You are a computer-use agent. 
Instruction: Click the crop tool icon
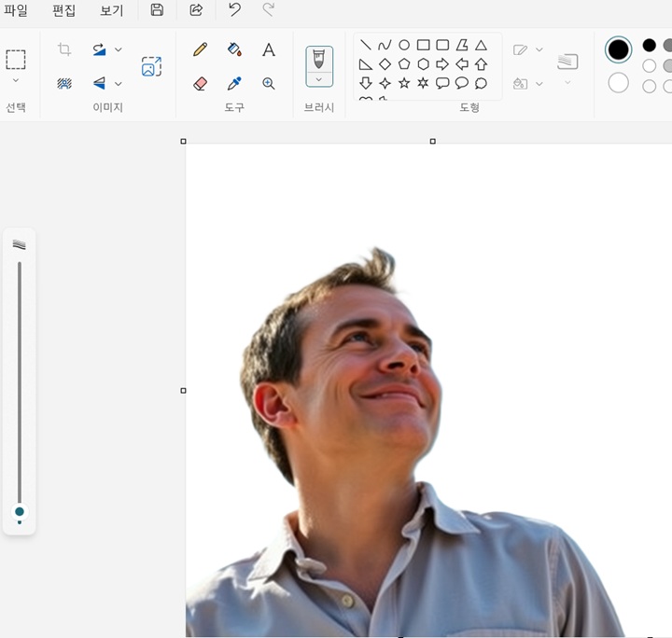tap(64, 49)
